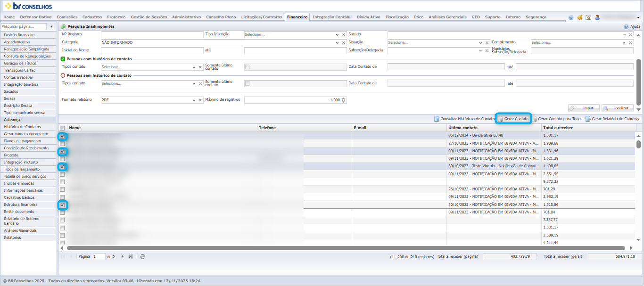Screen dimensions: 644x286
Task: Open Subseção/Delegacia lookup ellipsis
Action: coord(481,50)
